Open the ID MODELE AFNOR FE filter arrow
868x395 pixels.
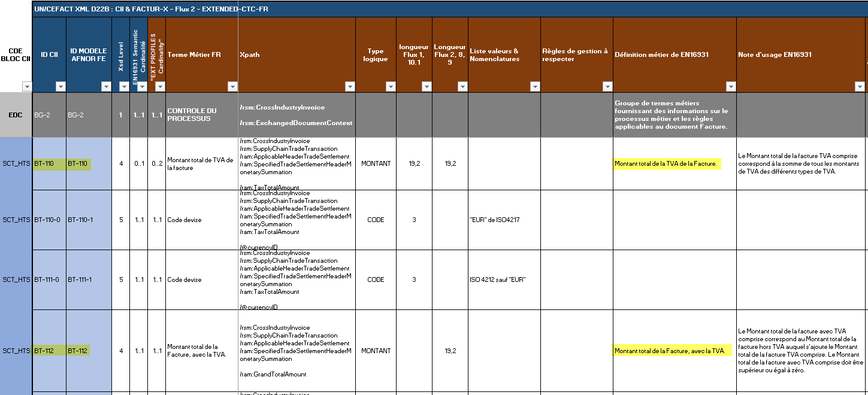[x=106, y=87]
